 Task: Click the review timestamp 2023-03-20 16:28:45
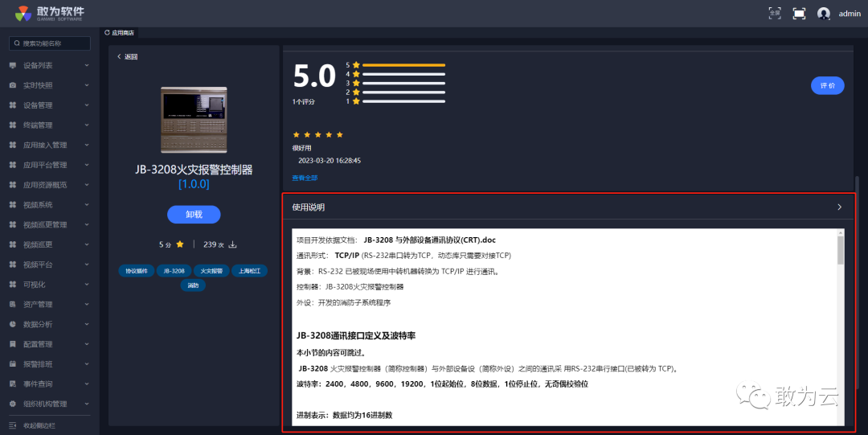pos(330,161)
